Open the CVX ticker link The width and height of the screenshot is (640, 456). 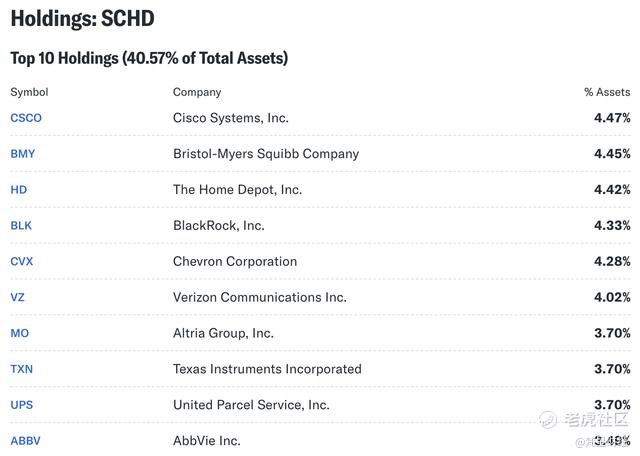[22, 262]
